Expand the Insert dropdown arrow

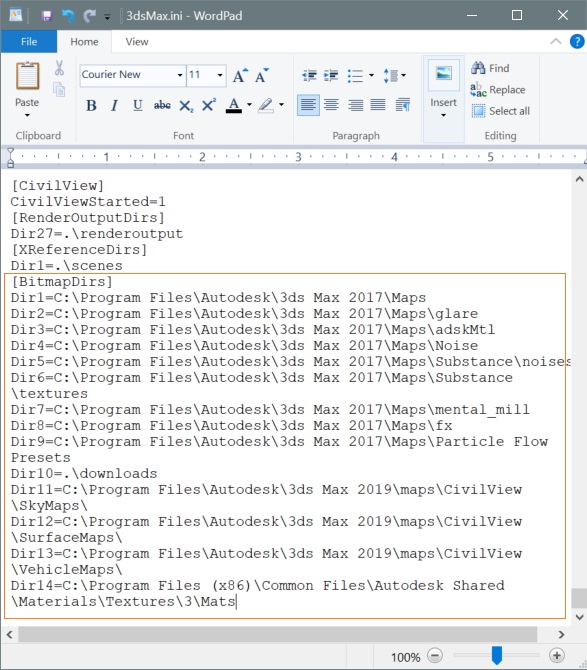click(443, 115)
